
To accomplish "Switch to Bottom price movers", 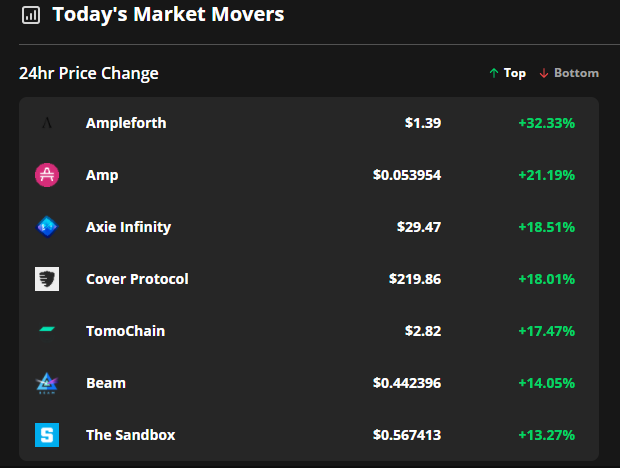I will click(x=569, y=73).
